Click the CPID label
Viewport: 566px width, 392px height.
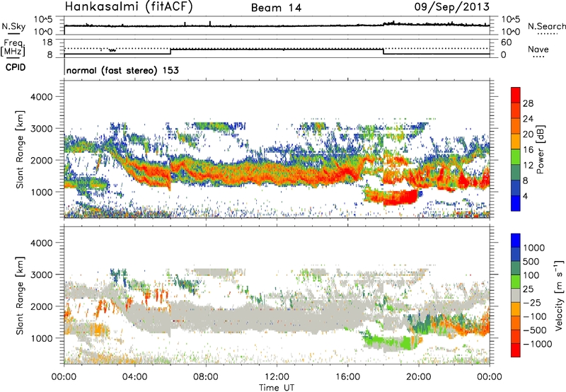coord(16,67)
